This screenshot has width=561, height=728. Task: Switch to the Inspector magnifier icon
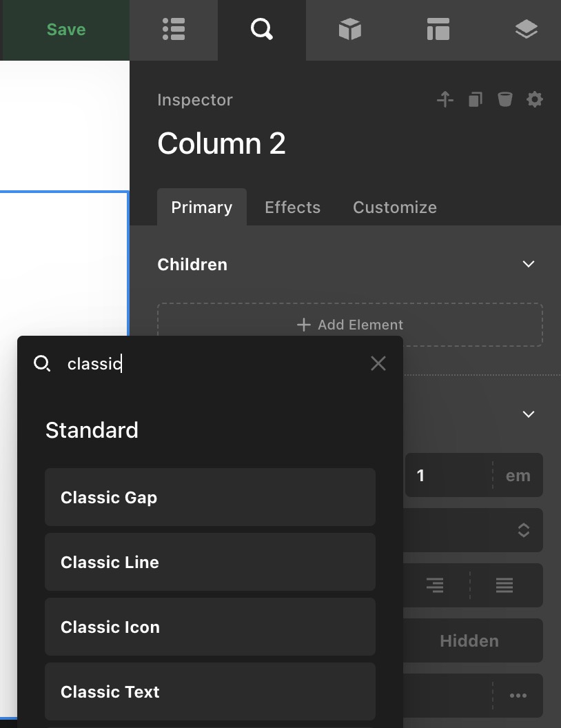pyautogui.click(x=262, y=30)
